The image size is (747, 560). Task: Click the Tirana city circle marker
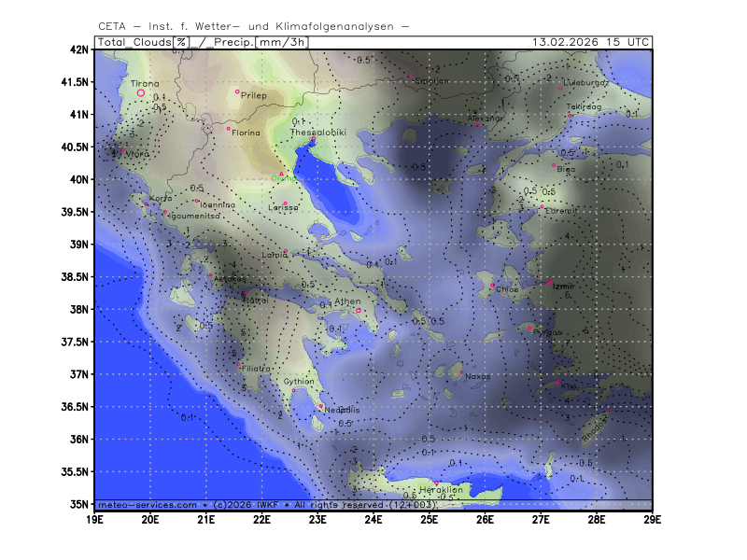141,92
